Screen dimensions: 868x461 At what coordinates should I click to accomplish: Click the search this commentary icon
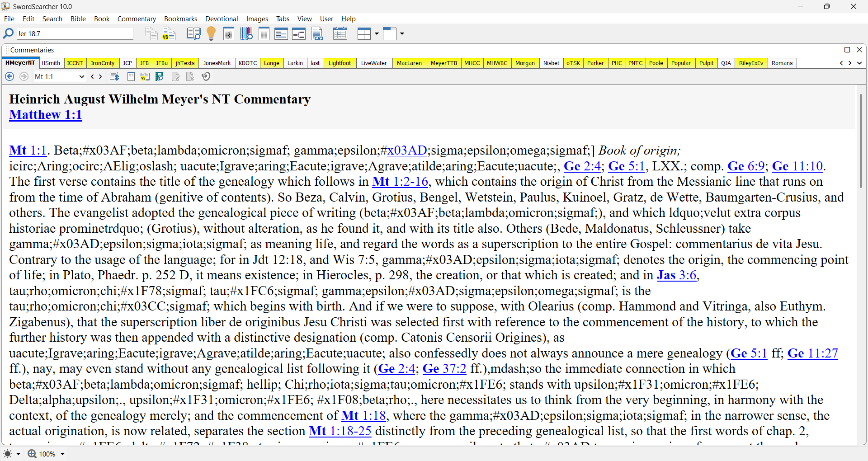[159, 76]
